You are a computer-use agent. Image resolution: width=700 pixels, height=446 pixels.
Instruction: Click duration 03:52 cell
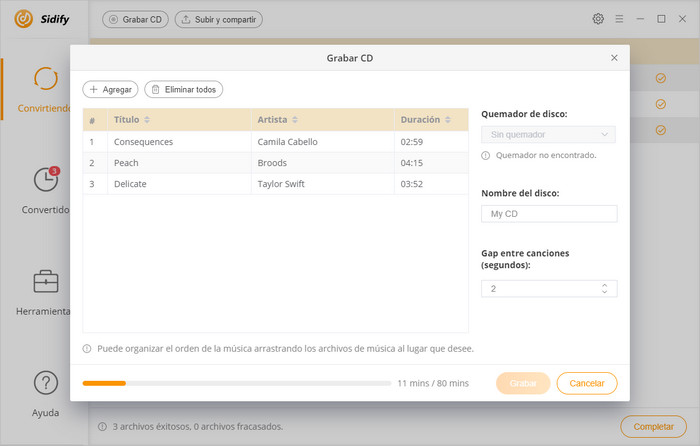pyautogui.click(x=412, y=183)
